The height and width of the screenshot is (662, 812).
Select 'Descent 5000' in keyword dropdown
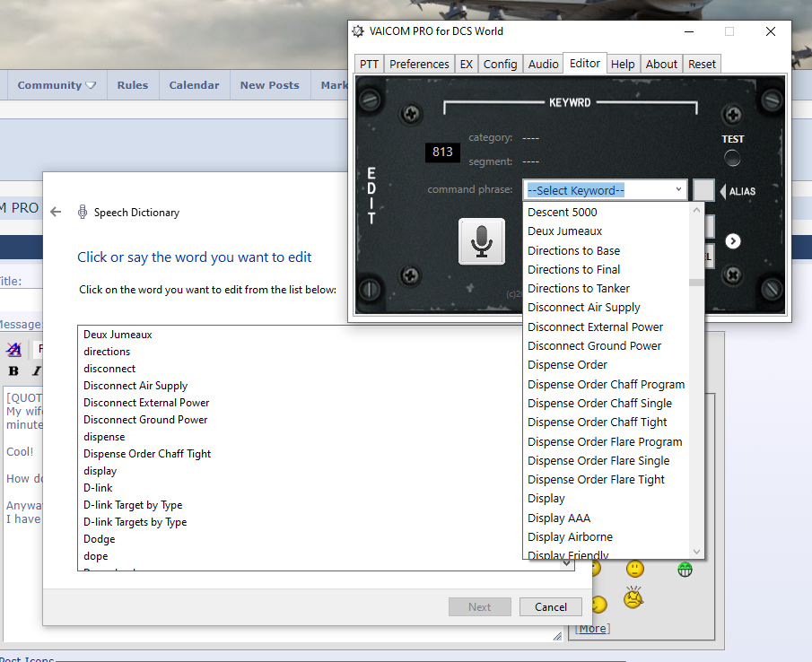click(607, 213)
